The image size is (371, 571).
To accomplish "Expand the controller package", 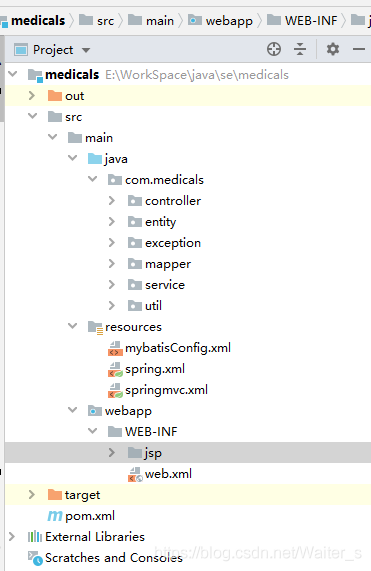I will click(x=112, y=201).
